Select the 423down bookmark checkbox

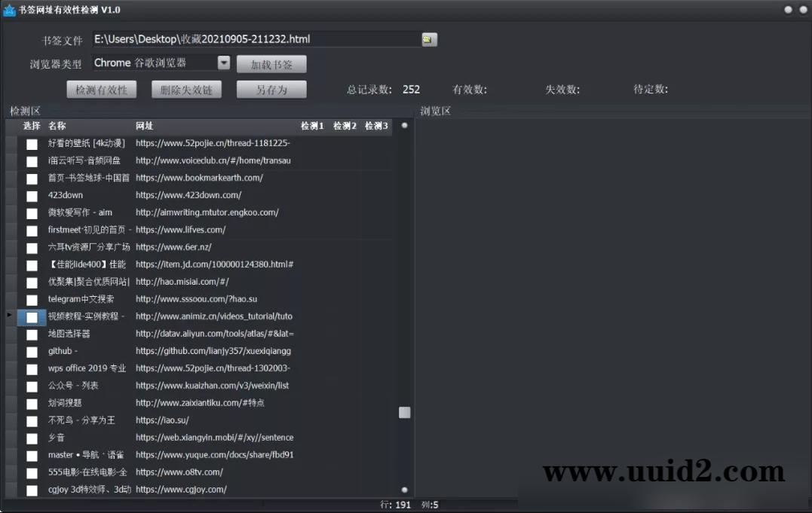tap(31, 195)
